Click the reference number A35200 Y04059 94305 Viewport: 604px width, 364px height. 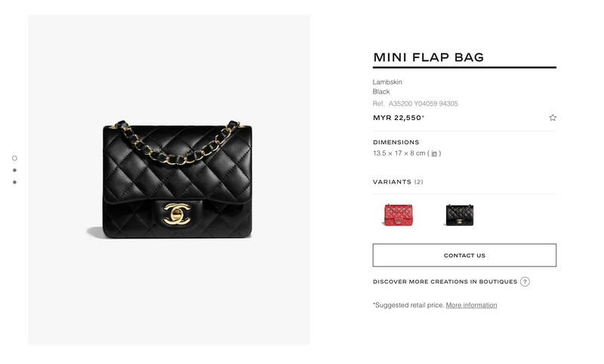(423, 103)
